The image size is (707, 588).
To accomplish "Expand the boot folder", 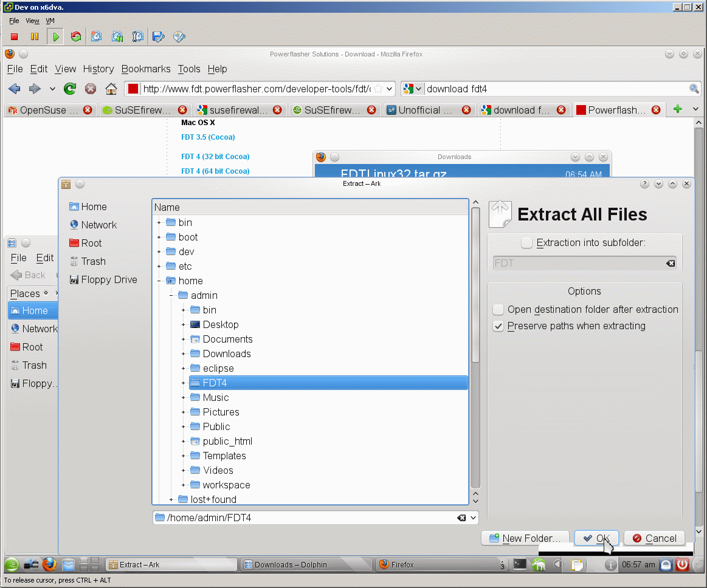I will pos(159,237).
